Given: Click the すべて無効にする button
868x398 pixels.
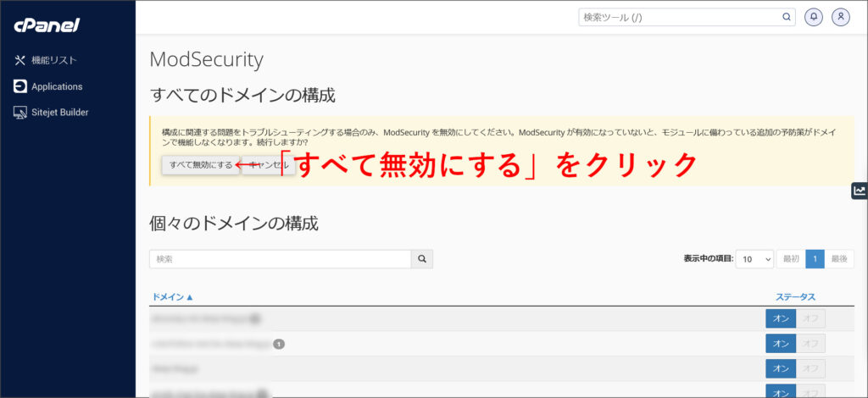Looking at the screenshot, I should pos(201,165).
